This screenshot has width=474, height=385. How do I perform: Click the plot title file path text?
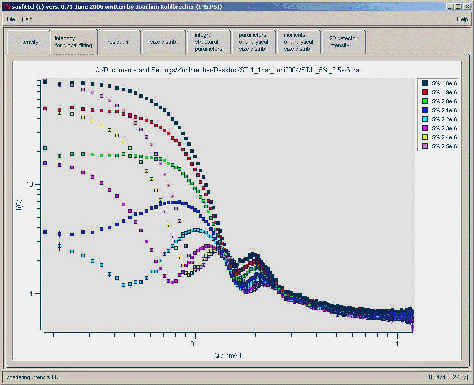point(227,70)
